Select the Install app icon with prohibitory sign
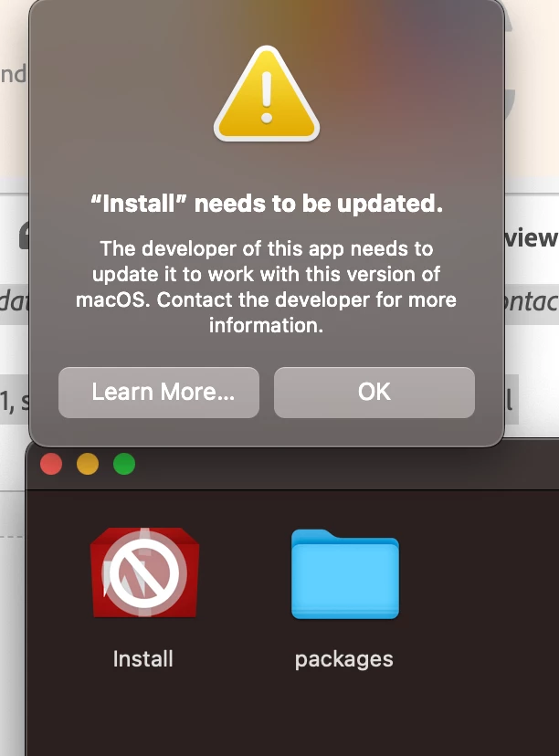The height and width of the screenshot is (756, 559). tap(144, 572)
